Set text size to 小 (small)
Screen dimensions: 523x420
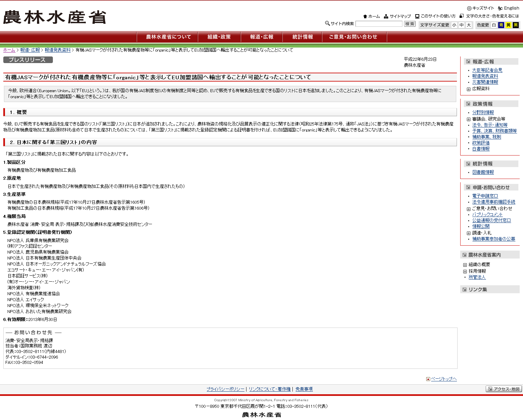[454, 25]
